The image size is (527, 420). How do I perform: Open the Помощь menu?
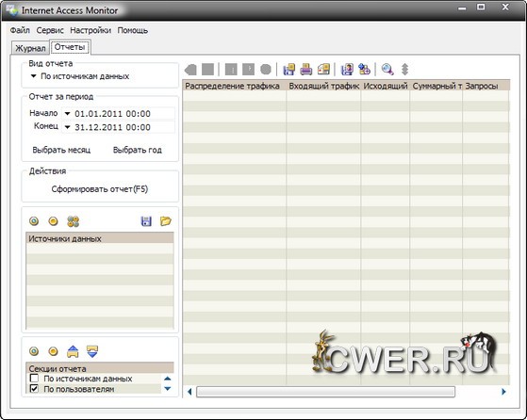[133, 30]
